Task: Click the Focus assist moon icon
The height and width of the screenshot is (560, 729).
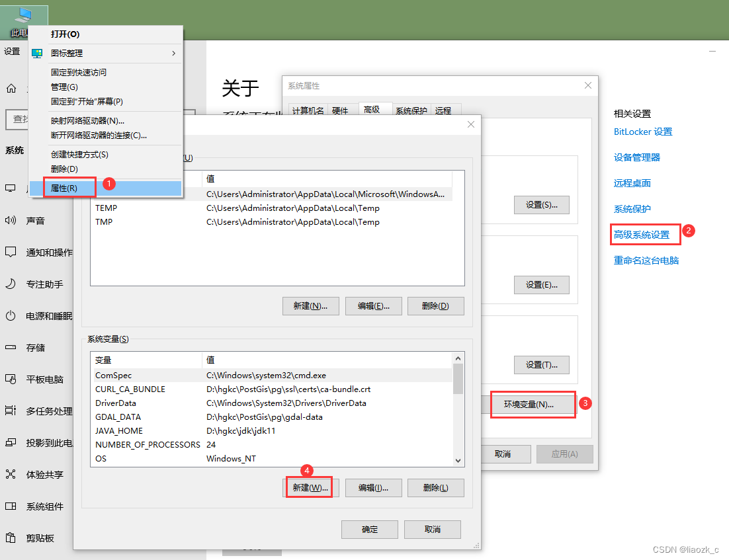Action: pos(10,284)
